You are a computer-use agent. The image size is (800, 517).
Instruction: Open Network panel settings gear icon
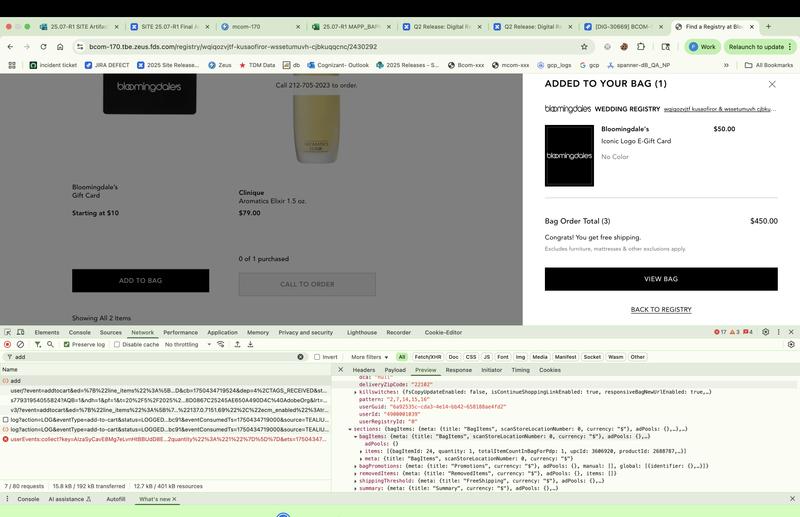791,344
